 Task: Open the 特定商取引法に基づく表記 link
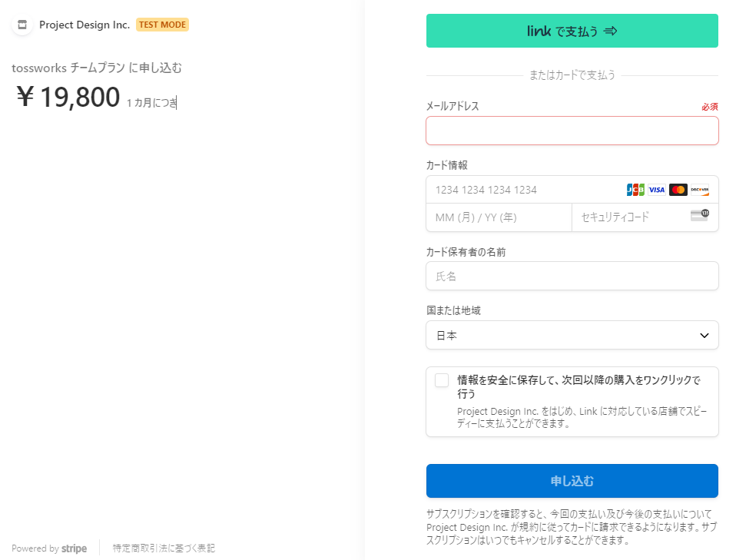click(x=164, y=548)
